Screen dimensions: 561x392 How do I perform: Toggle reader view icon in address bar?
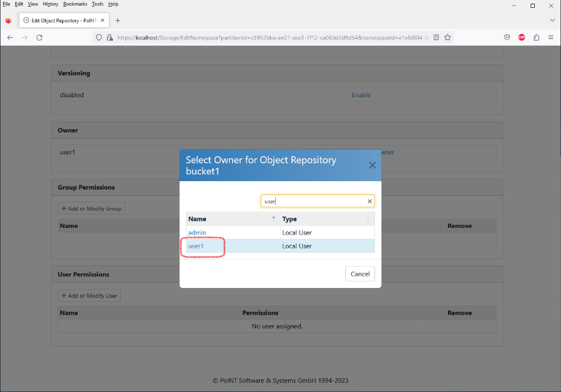point(436,38)
